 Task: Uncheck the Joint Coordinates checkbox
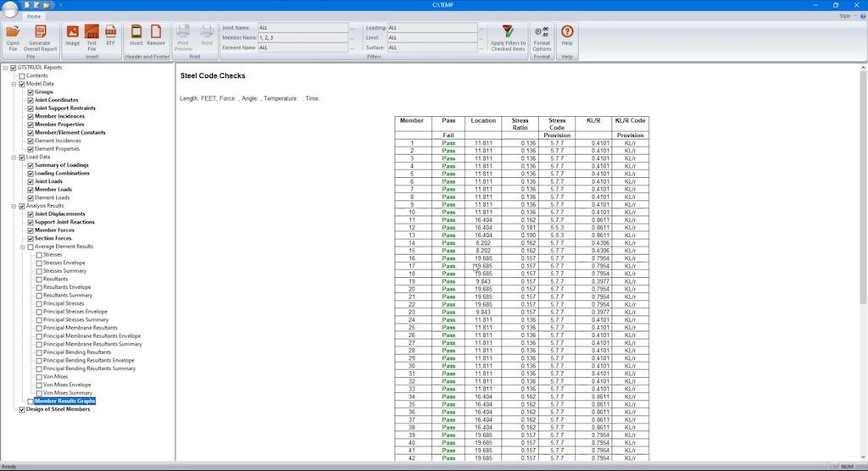[31, 101]
